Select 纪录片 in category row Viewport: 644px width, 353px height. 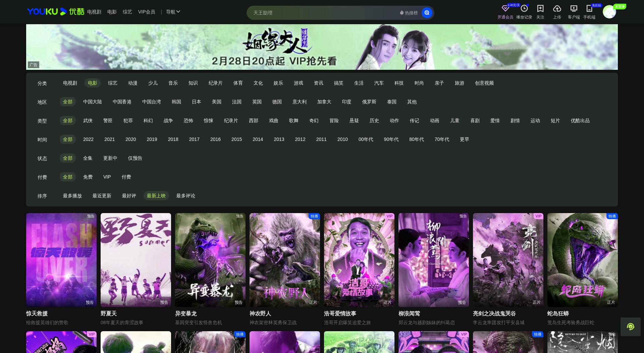215,83
